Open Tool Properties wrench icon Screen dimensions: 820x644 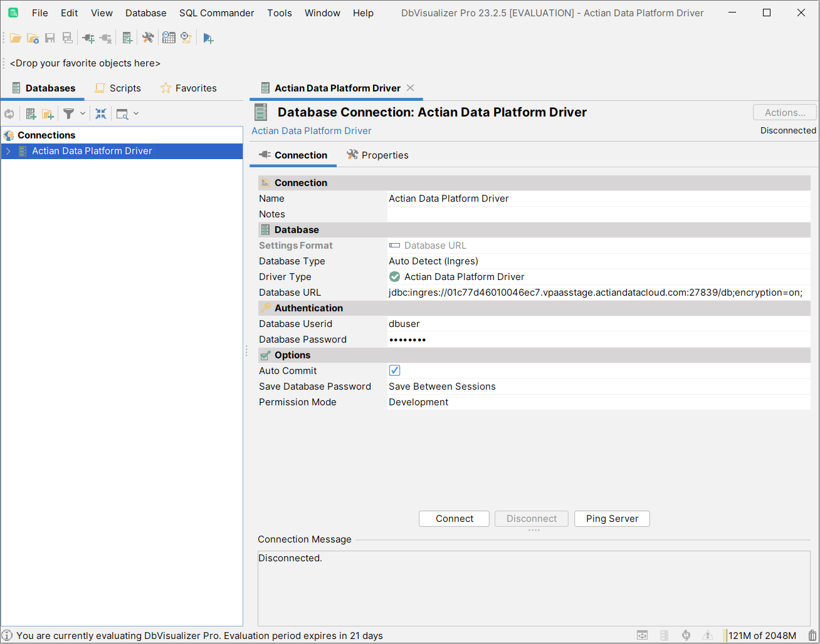click(148, 39)
